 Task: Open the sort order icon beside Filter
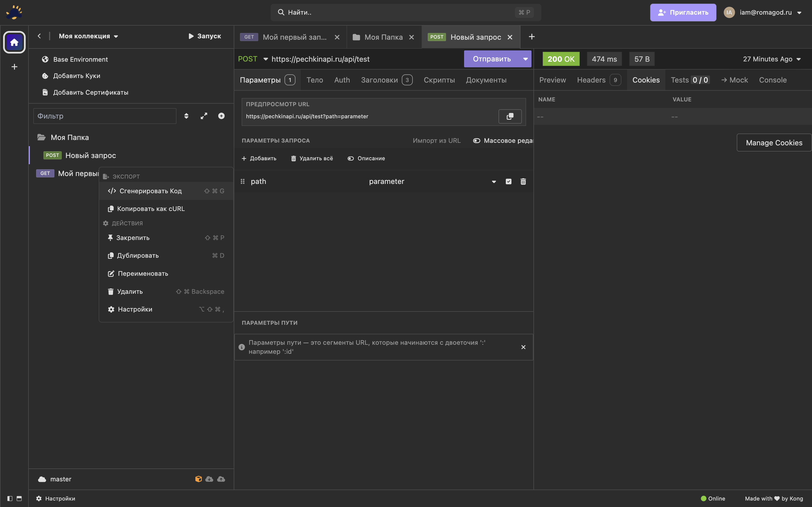point(186,116)
